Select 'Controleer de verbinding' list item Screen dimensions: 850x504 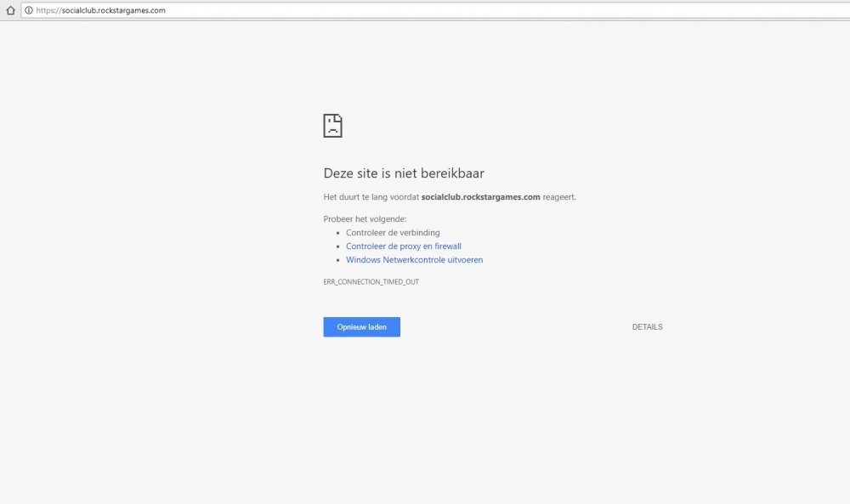coord(393,233)
